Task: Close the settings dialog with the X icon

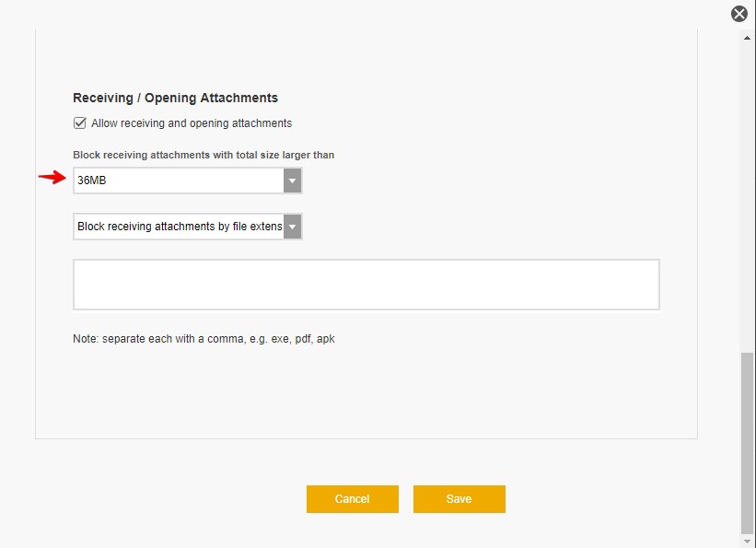Action: click(739, 14)
